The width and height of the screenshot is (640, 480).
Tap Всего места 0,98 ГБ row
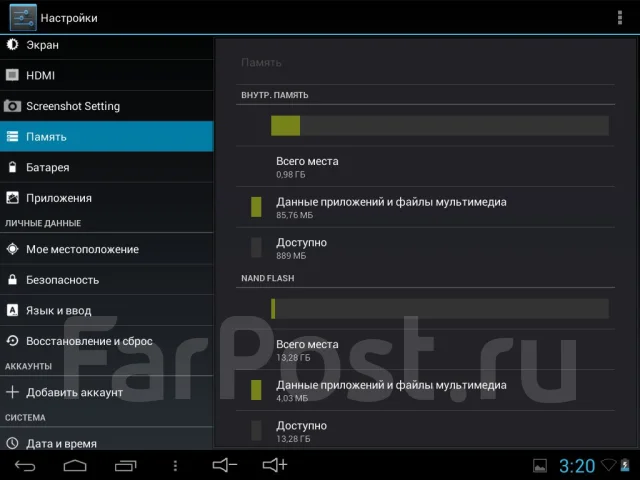coord(425,167)
